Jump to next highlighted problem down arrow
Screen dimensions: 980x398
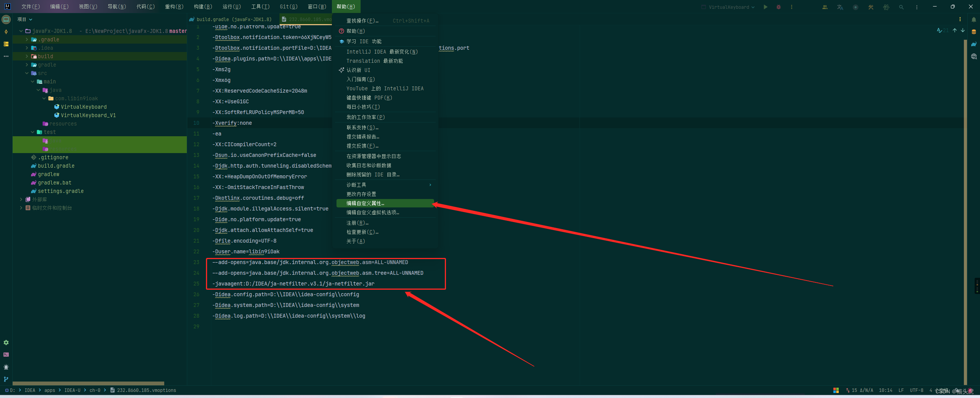(962, 30)
